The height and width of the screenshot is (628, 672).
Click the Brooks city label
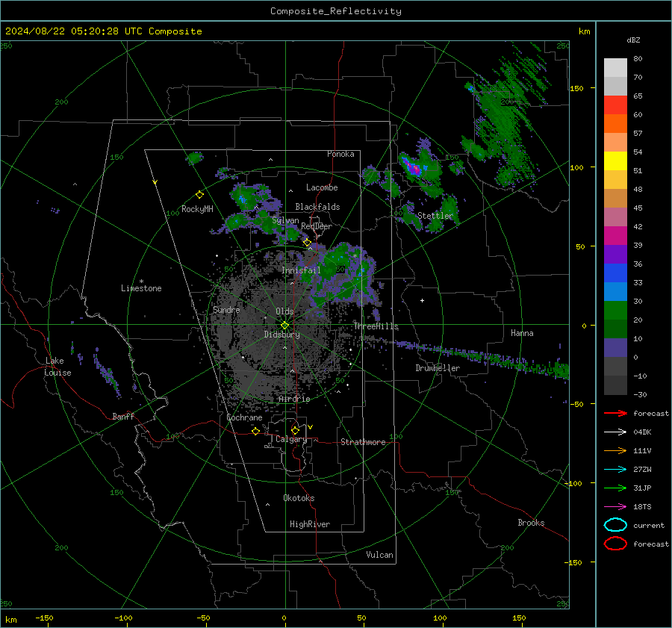531,523
